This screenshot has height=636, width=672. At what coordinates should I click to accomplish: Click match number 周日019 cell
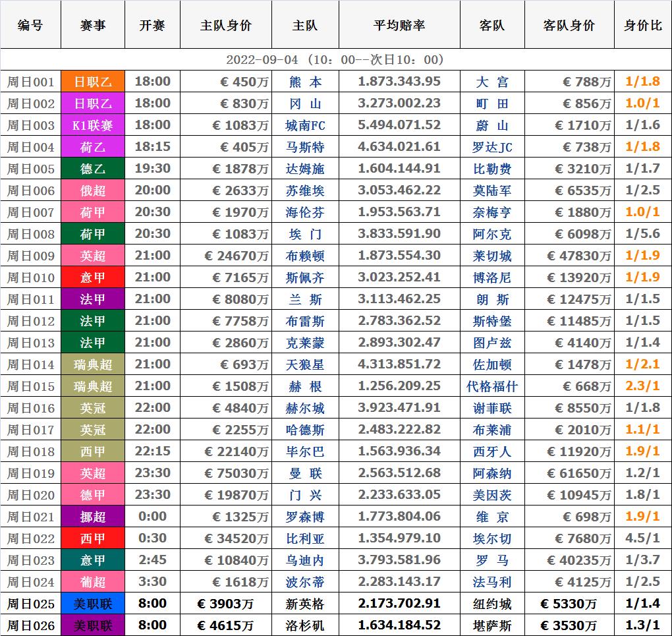click(x=30, y=473)
